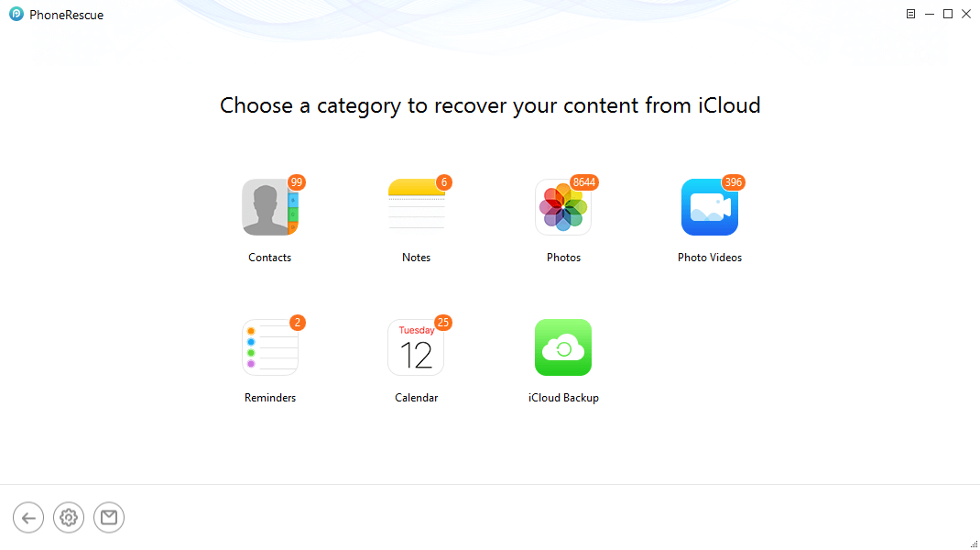Screen dimensions: 980x550
Task: Click the "Reminders" text label
Action: (270, 398)
